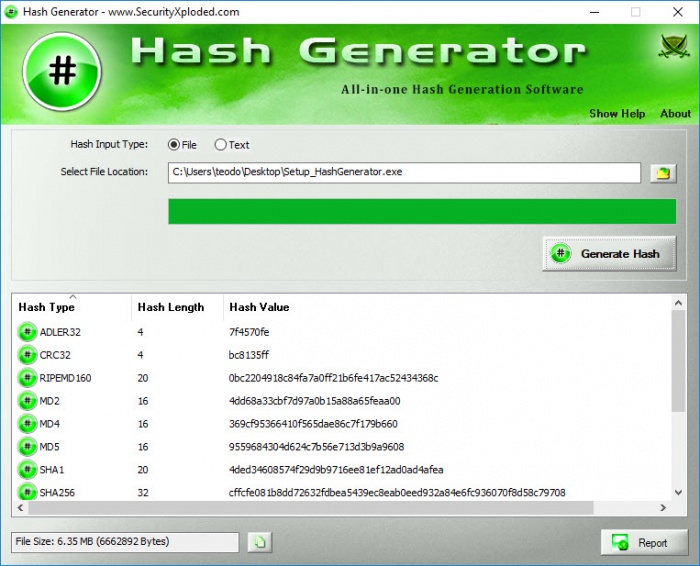The height and width of the screenshot is (566, 700).
Task: Click hash length 20 in RIPEMD160 row
Action: pyautogui.click(x=143, y=378)
